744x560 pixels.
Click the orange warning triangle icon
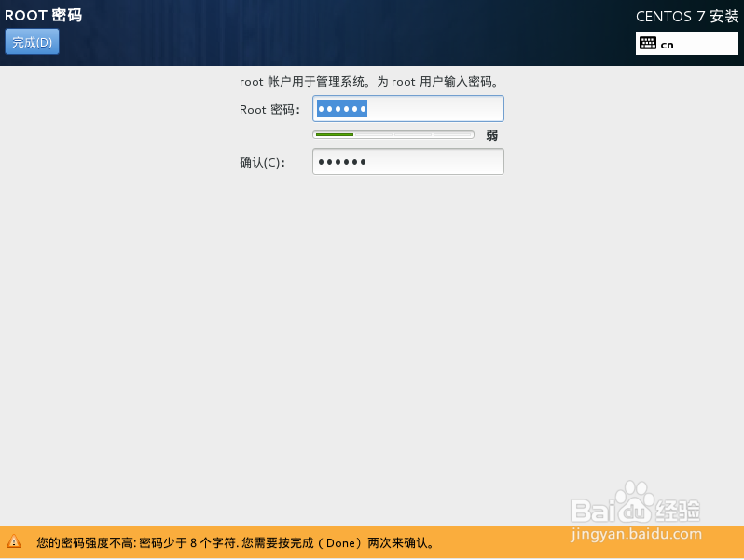coord(14,541)
